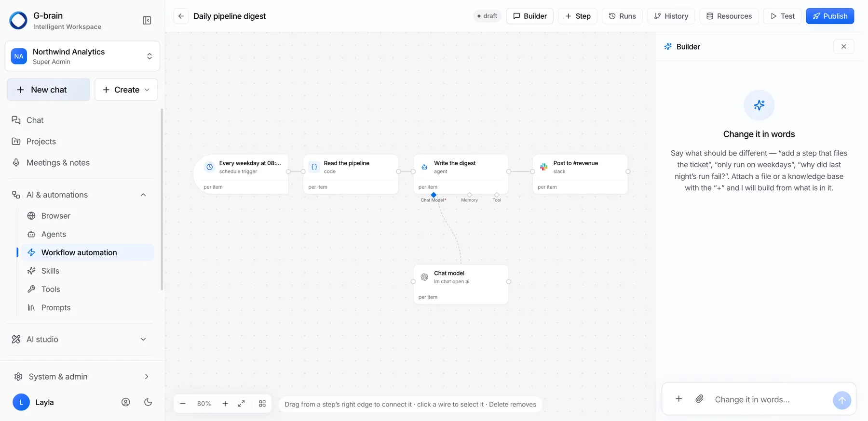Click the Memory diamond connector

pos(469,195)
